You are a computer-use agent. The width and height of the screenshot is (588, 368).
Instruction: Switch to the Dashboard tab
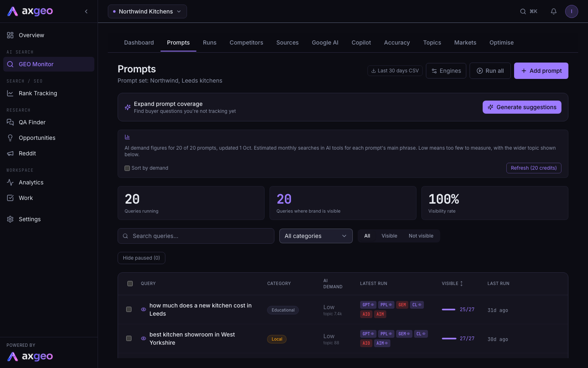139,43
